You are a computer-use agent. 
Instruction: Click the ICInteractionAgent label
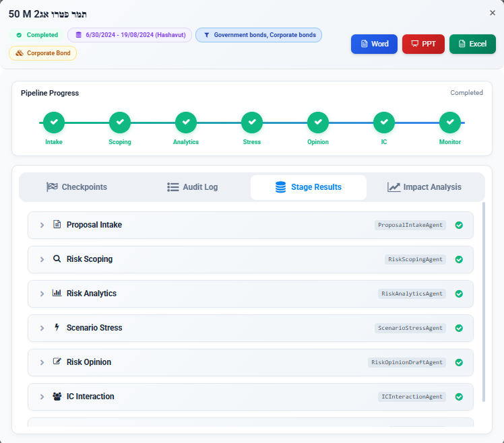coord(412,397)
